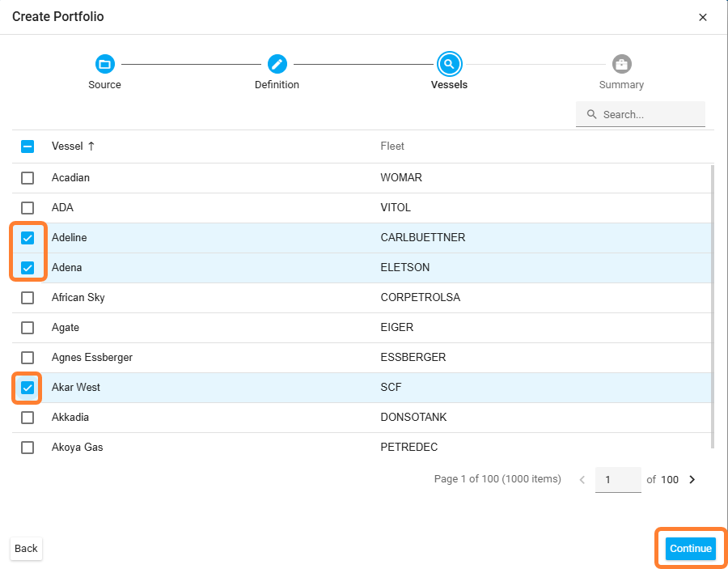The width and height of the screenshot is (728, 569).
Task: Click the page number input box
Action: pyautogui.click(x=618, y=480)
